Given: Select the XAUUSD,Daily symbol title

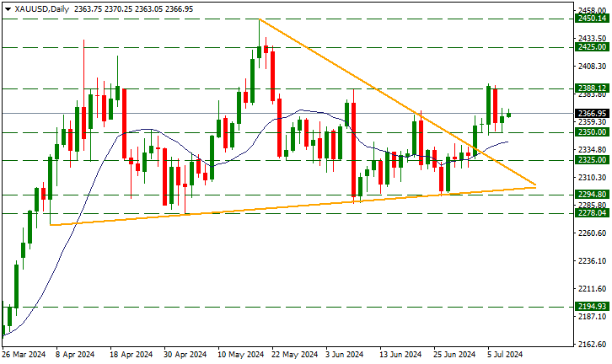Looking at the screenshot, I should point(42,9).
